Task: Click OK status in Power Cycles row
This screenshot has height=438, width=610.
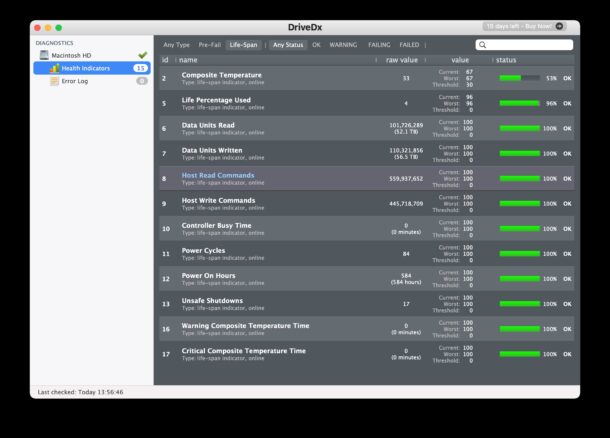Action: (567, 254)
